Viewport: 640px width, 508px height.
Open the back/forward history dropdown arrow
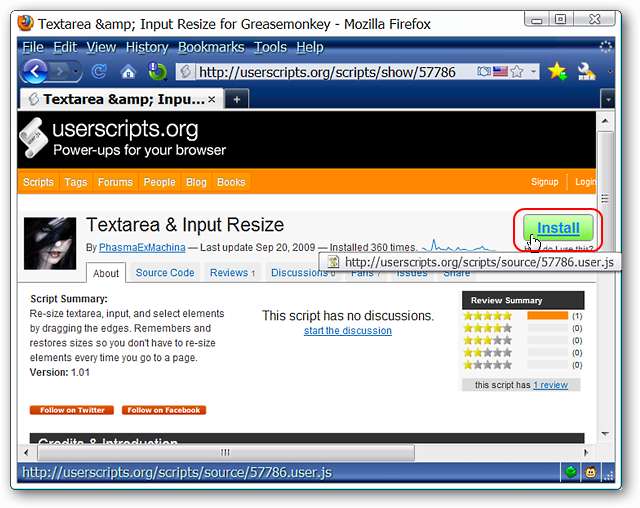click(x=76, y=72)
